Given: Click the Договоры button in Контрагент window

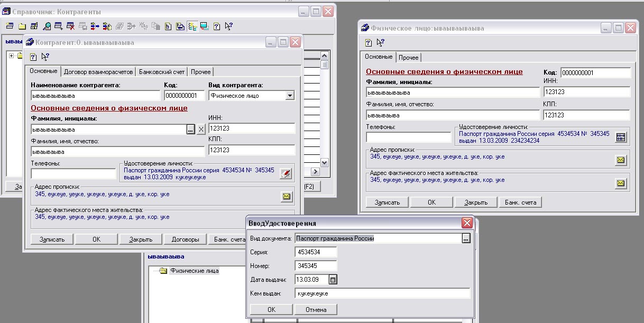Looking at the screenshot, I should coord(185,239).
